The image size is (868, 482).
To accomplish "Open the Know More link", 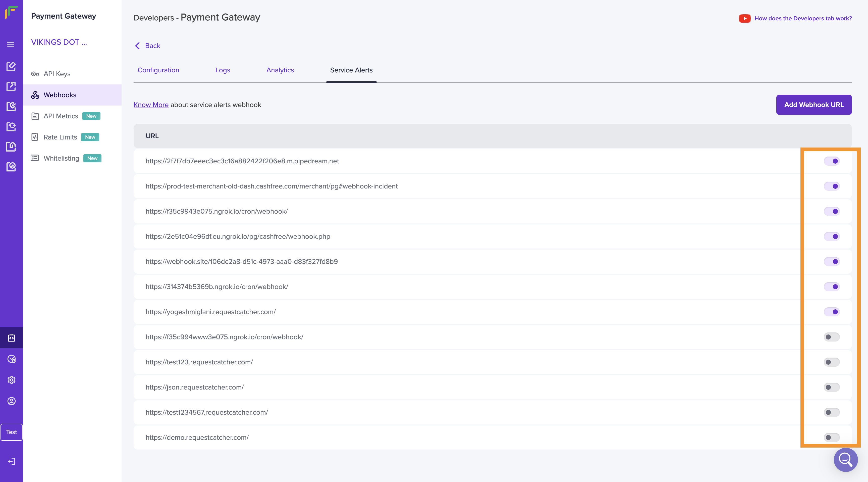I will click(151, 105).
